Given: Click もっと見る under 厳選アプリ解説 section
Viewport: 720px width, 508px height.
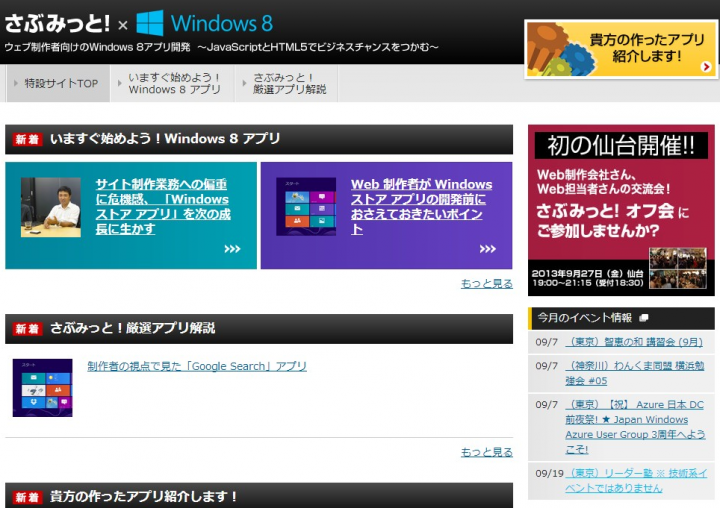Looking at the screenshot, I should [487, 452].
